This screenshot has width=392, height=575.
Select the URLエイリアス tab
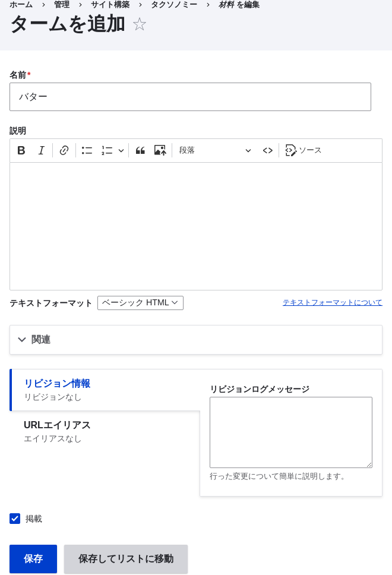point(56,425)
